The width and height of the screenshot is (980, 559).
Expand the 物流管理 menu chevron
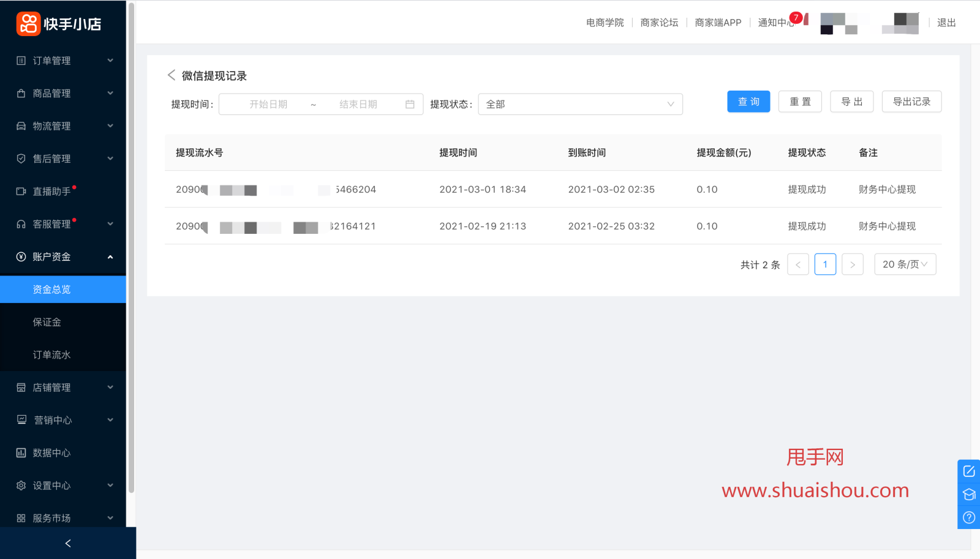(x=110, y=126)
